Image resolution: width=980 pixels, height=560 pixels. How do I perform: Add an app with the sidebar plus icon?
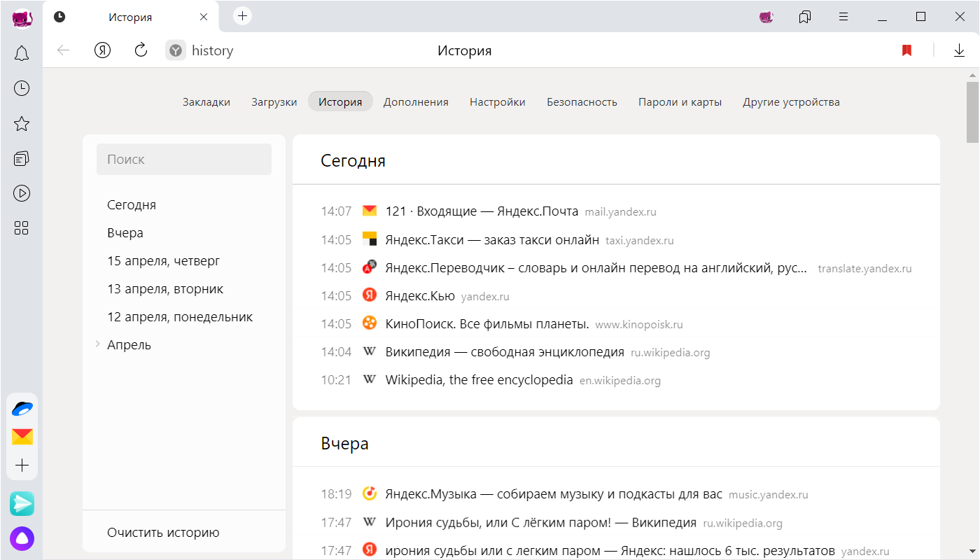click(22, 465)
